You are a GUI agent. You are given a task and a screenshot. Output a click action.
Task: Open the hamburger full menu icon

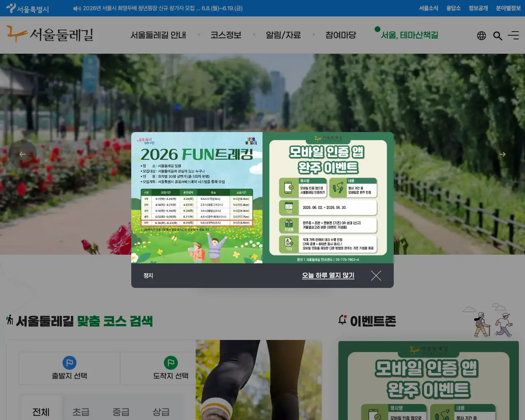coord(514,35)
